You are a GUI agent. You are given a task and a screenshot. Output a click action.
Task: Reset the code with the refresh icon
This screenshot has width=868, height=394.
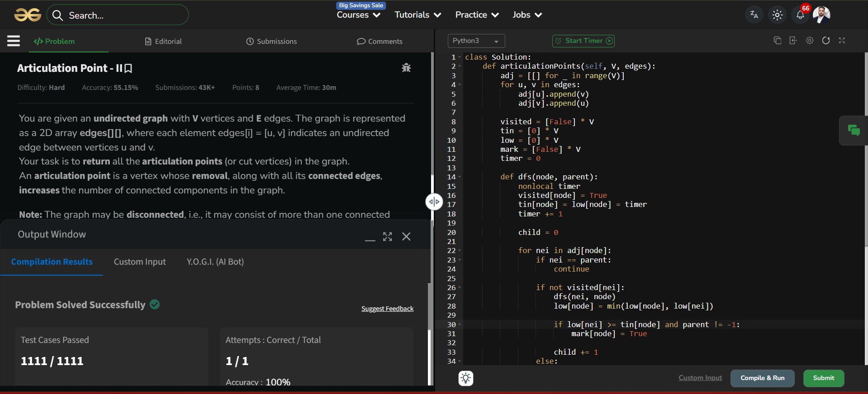click(x=826, y=41)
